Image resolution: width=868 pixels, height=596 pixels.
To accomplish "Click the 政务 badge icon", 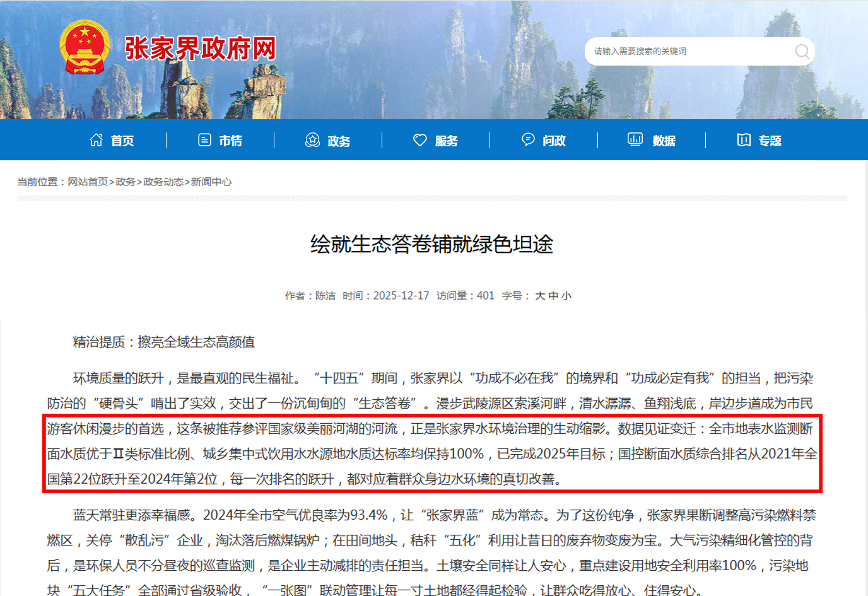I will point(312,140).
